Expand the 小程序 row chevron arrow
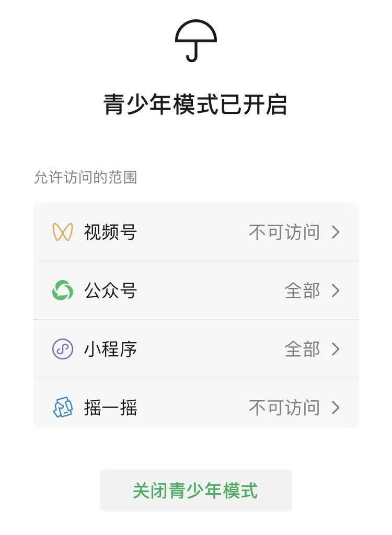The image size is (392, 535). point(336,349)
